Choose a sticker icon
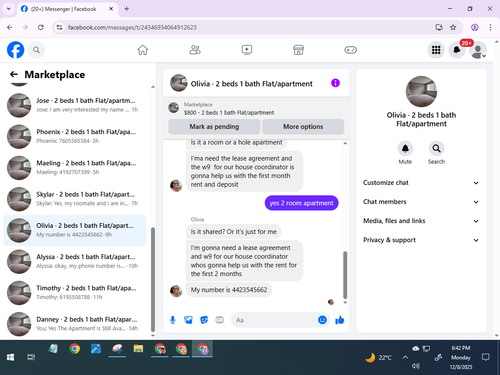The width and height of the screenshot is (500, 375). pos(204,320)
